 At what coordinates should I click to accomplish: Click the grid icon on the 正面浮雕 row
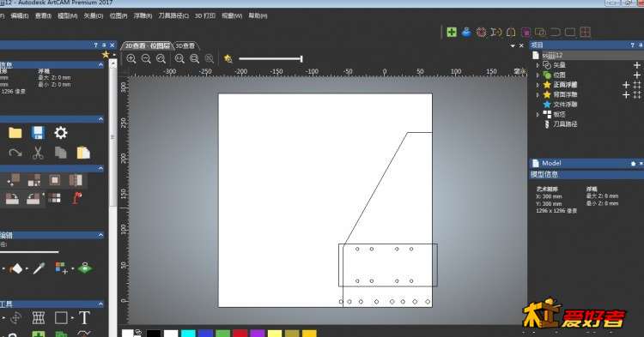tap(636, 85)
